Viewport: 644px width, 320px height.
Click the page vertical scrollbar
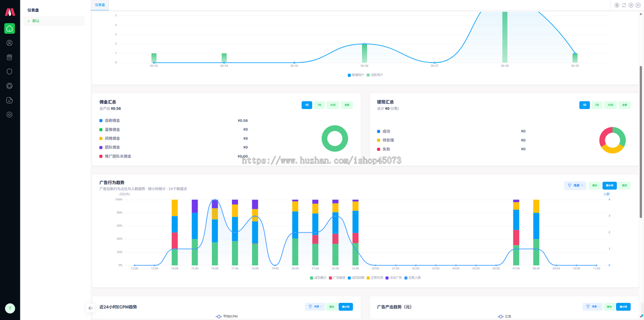click(640, 142)
